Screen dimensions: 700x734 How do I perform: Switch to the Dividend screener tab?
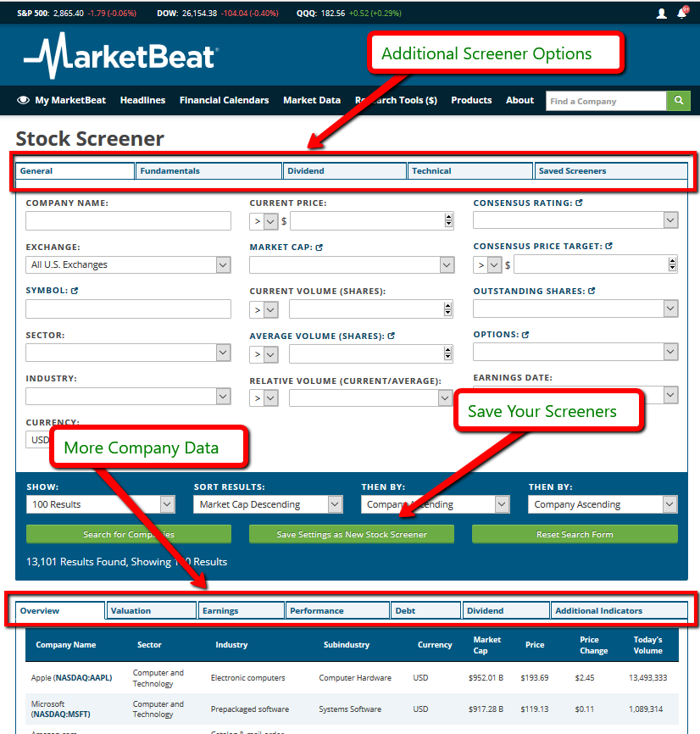(344, 171)
